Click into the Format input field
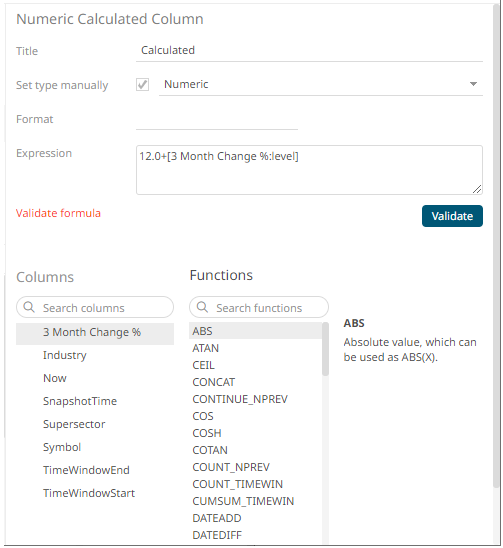The height and width of the screenshot is (548, 503). coord(217,120)
